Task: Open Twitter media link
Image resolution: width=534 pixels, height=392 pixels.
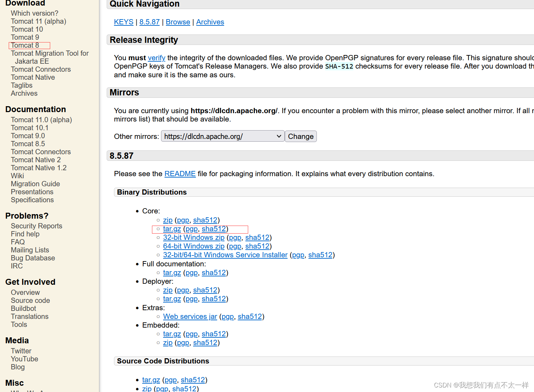Action: [21, 351]
